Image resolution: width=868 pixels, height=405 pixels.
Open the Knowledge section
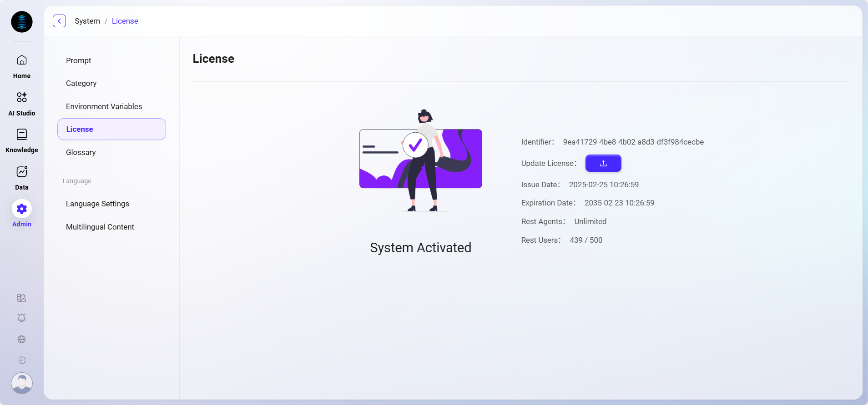pyautogui.click(x=22, y=140)
